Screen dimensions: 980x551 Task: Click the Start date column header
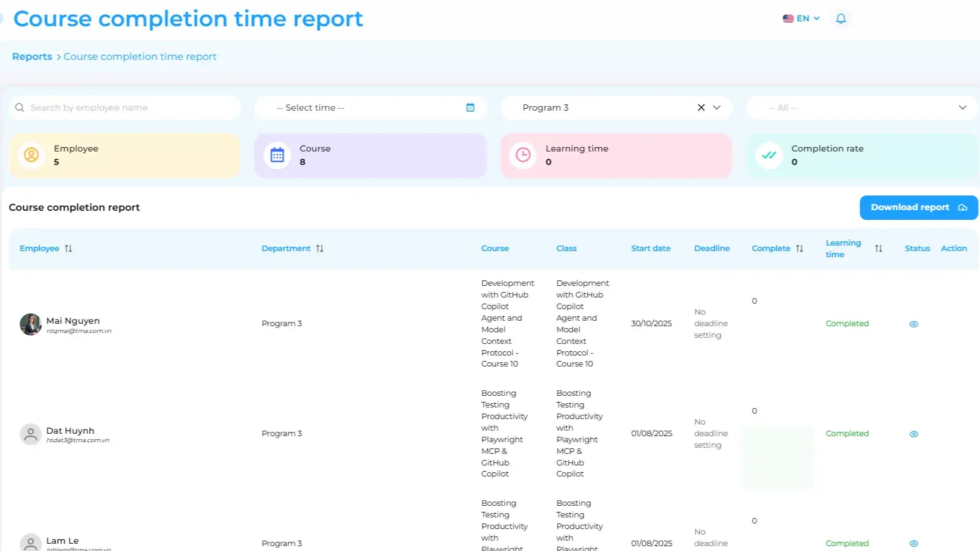[x=651, y=249]
